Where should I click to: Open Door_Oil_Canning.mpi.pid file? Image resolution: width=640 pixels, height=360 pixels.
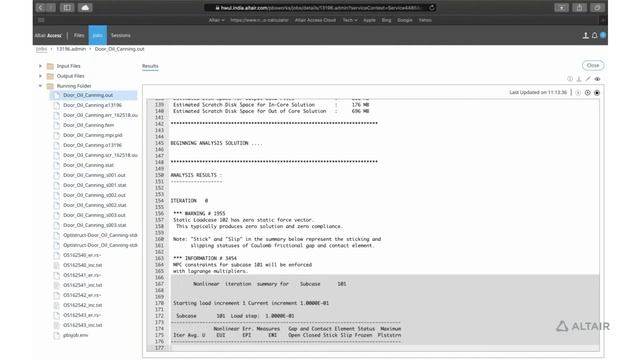[x=93, y=135]
